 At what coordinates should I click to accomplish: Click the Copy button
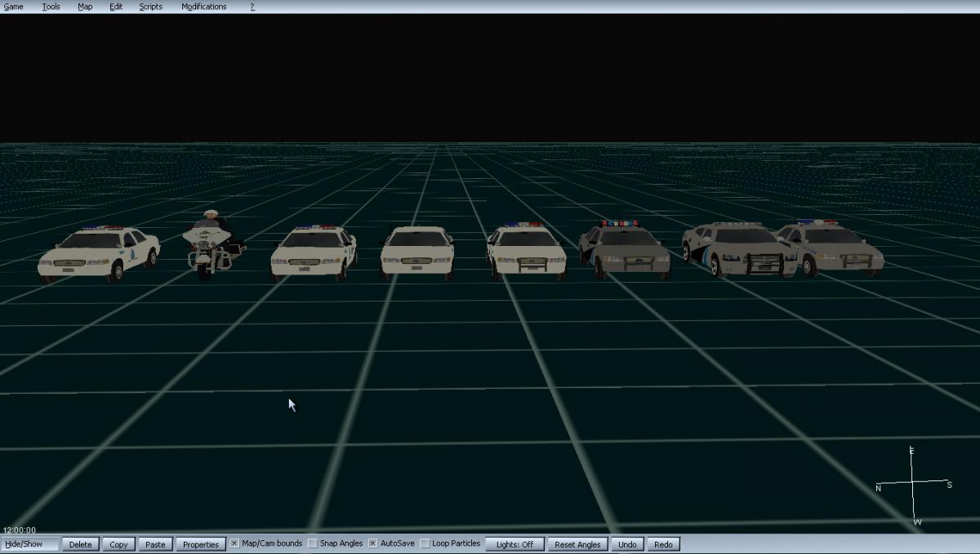[118, 544]
